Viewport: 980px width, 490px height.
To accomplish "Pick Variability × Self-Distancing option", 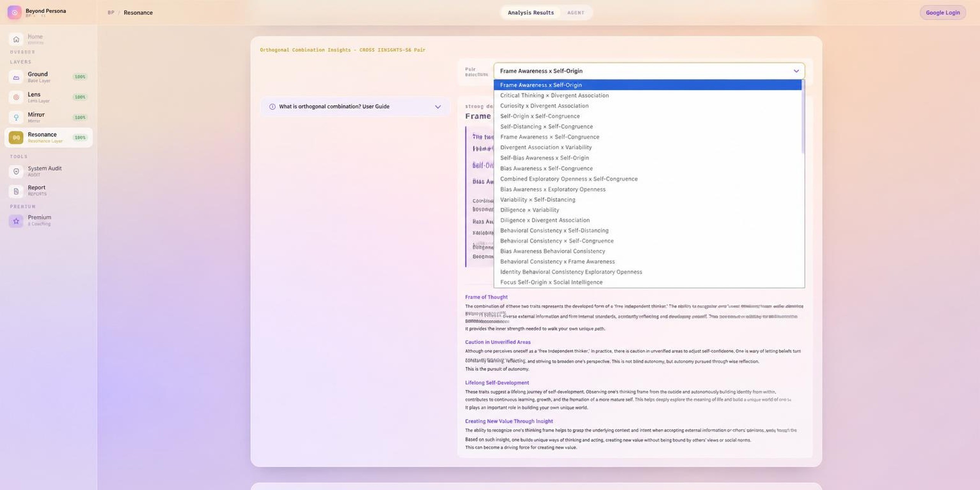I will coord(647,199).
